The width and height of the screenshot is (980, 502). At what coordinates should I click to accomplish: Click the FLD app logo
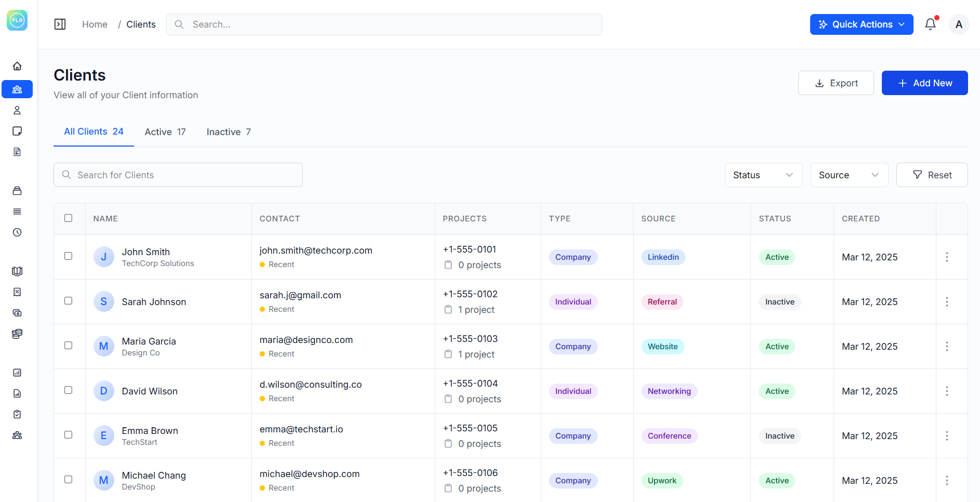[x=17, y=20]
